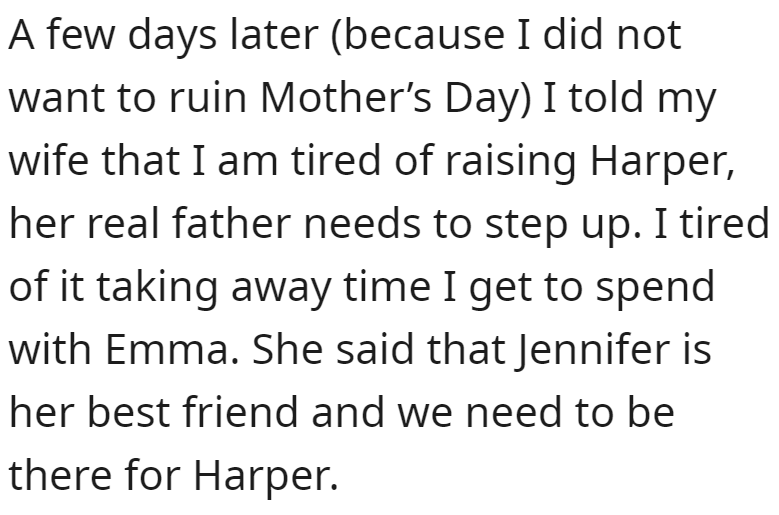779x515 pixels.
Task: Click the word "away" before time
Action: (281, 288)
